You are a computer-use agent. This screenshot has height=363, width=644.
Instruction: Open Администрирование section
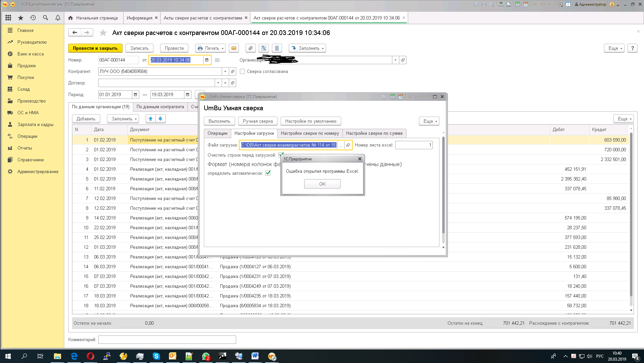38,171
